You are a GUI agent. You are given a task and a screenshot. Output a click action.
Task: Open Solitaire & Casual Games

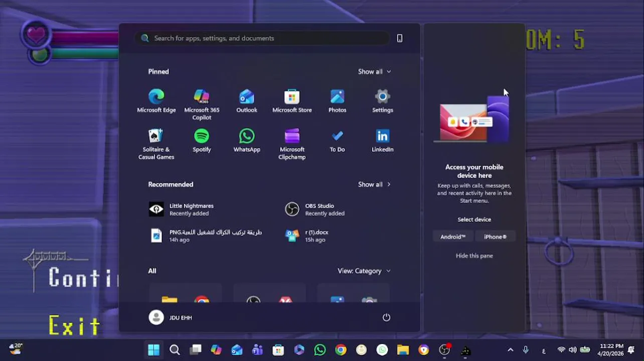point(156,144)
